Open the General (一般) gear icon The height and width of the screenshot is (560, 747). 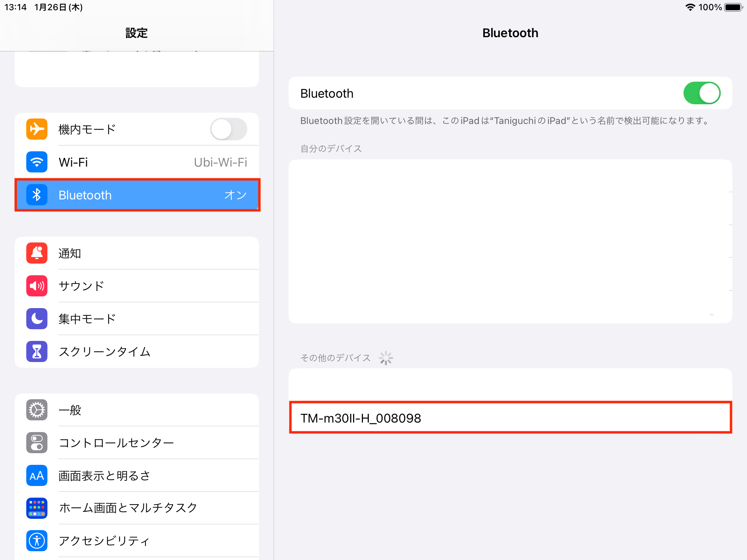tap(37, 410)
